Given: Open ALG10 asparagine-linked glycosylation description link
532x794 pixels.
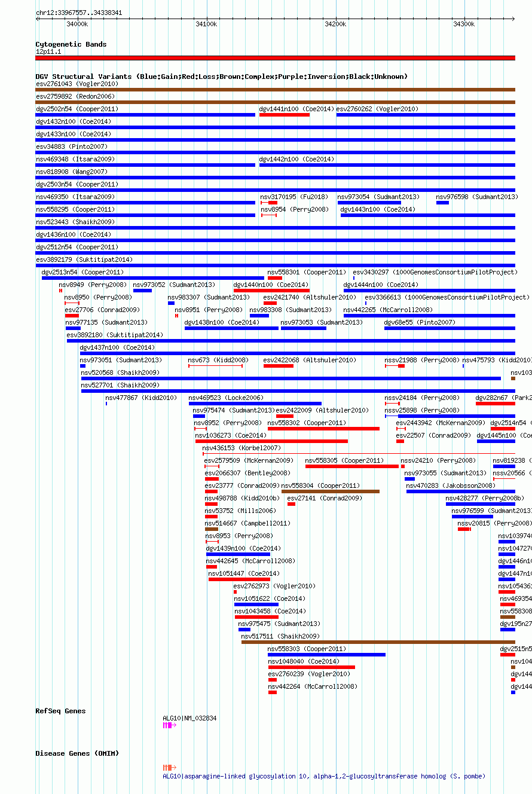Looking at the screenshot, I should (324, 776).
